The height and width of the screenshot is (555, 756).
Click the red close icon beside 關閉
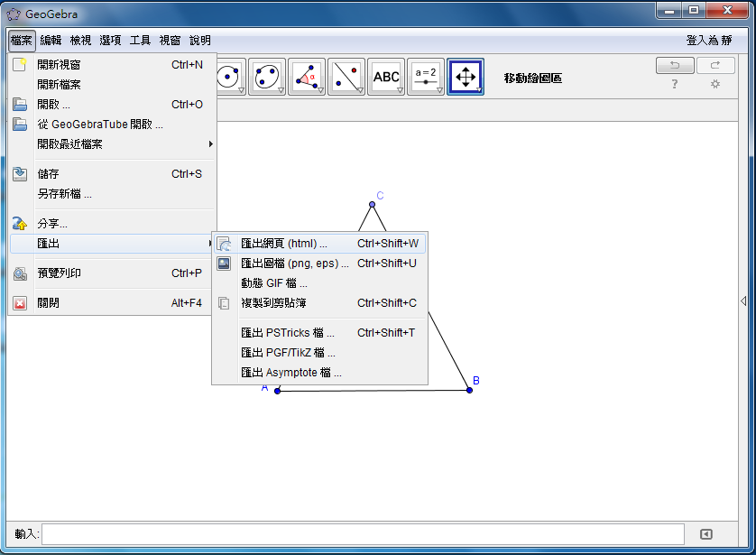click(x=20, y=303)
